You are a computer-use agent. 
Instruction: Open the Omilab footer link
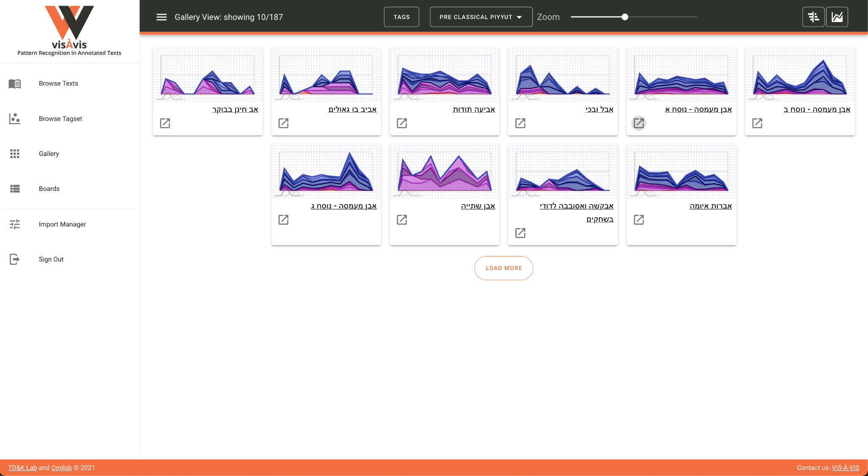[61, 468]
